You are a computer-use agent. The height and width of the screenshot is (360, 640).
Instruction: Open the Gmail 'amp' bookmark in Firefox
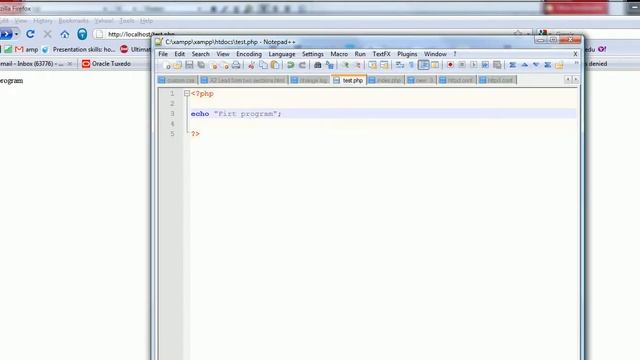point(27,49)
